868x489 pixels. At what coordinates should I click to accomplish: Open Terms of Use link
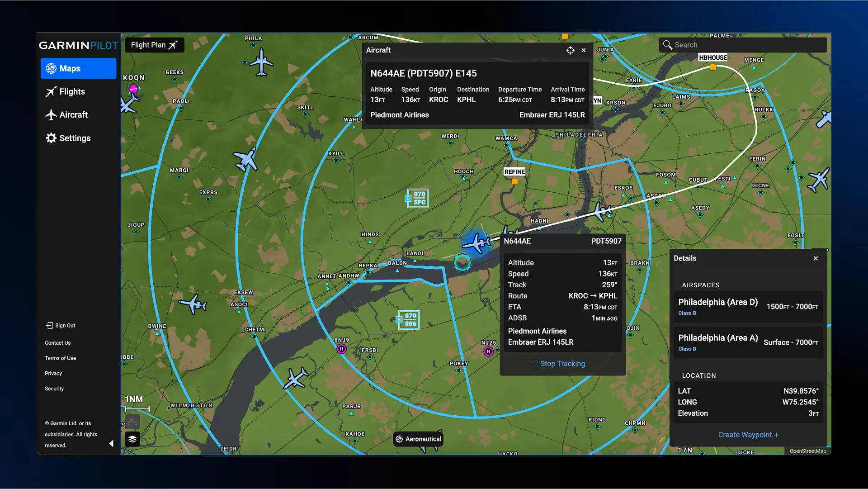click(x=60, y=358)
